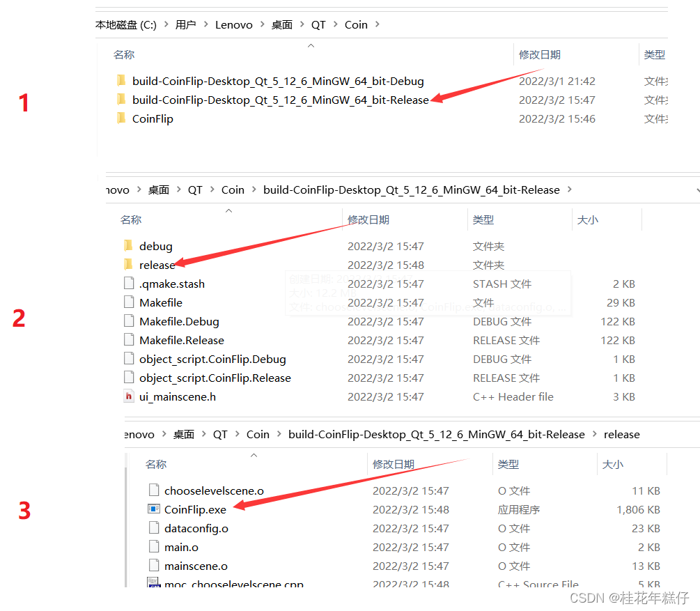The height and width of the screenshot is (611, 700).
Task: Select build-CoinFlip-Desktop_Qt_5_12_6_MinGW_64_bit-Release folder name in first window
Action: (281, 100)
